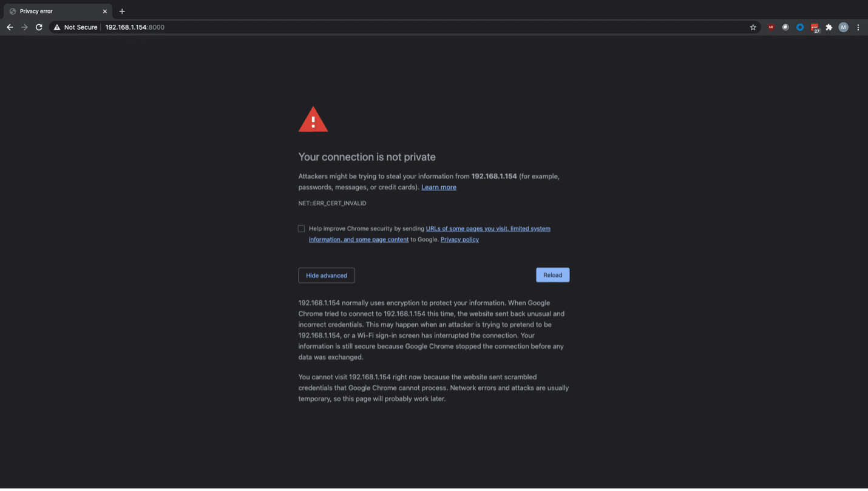The image size is (868, 491).
Task: Enable the Help improve Chrome security checkbox
Action: coord(301,229)
